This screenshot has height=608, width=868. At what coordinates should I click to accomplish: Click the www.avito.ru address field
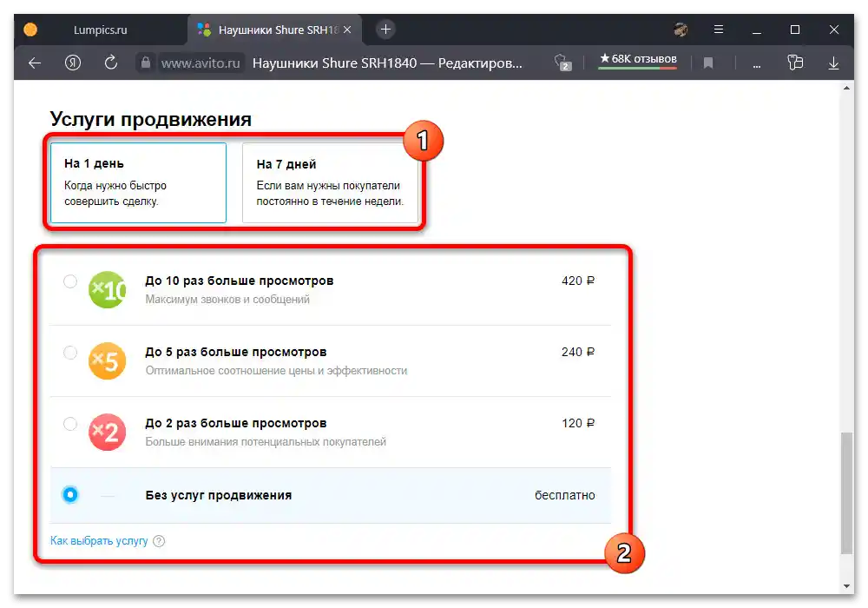tap(201, 63)
